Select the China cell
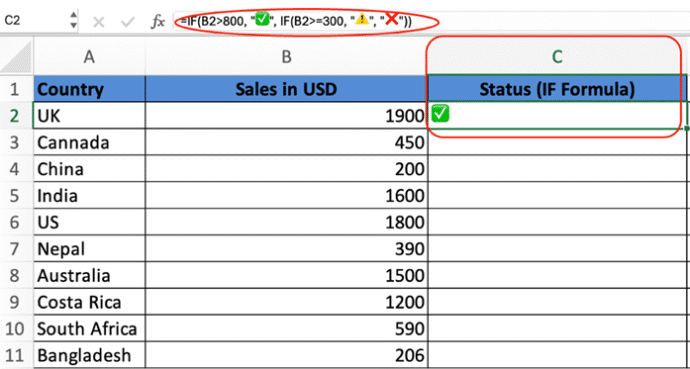The image size is (690, 369). (89, 169)
